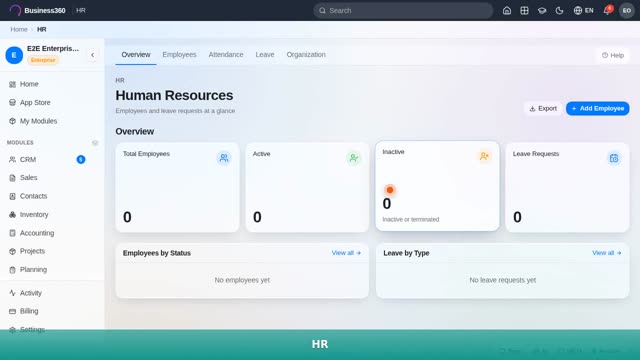
Task: Click the Search field
Action: pyautogui.click(x=403, y=11)
